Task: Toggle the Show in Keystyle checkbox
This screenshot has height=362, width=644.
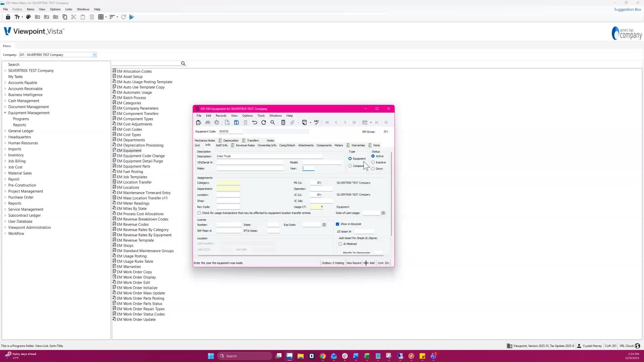Action: click(x=337, y=224)
